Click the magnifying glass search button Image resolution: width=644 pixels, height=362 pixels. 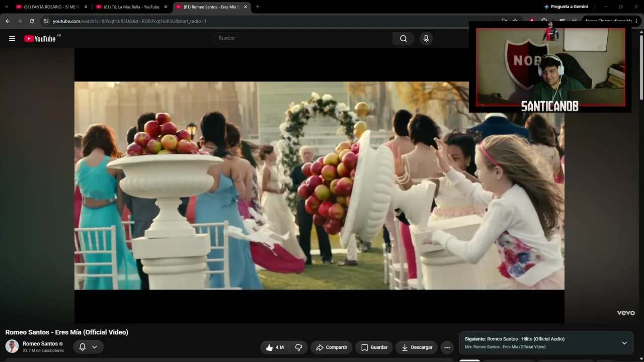click(x=404, y=39)
